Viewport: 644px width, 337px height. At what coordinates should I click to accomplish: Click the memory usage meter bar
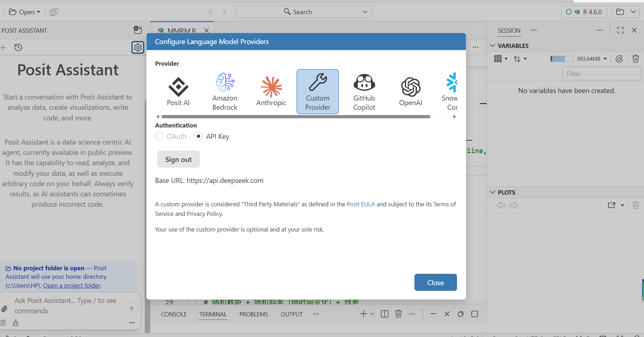[x=562, y=59]
